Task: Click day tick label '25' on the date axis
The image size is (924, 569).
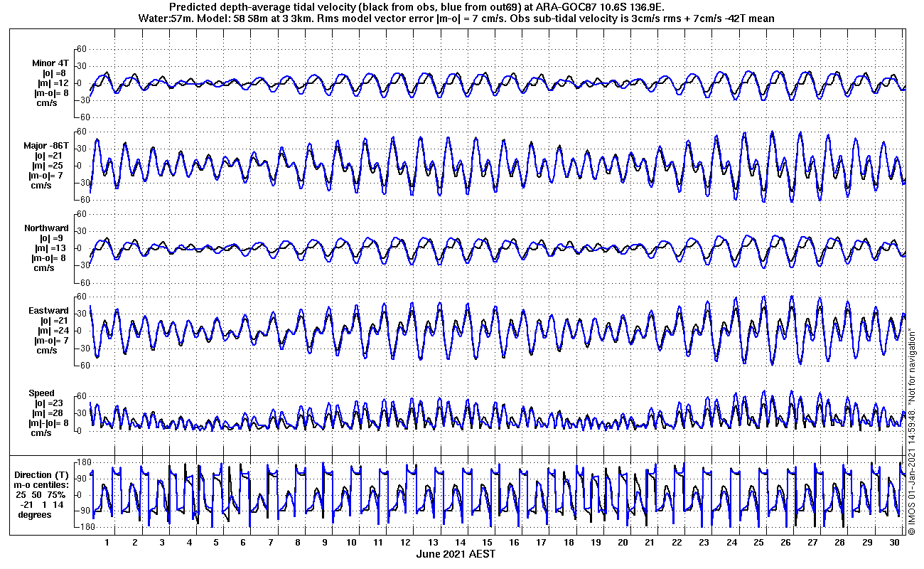Action: (759, 542)
